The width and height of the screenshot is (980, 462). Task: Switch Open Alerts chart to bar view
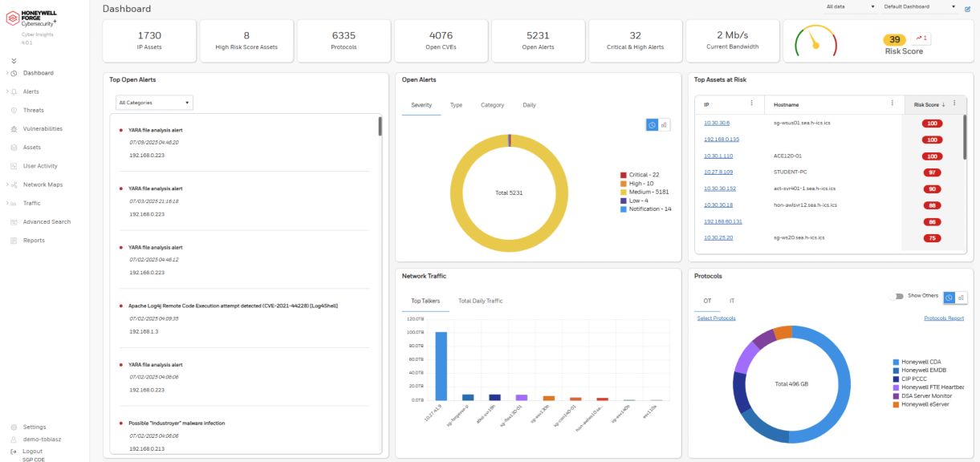click(664, 124)
